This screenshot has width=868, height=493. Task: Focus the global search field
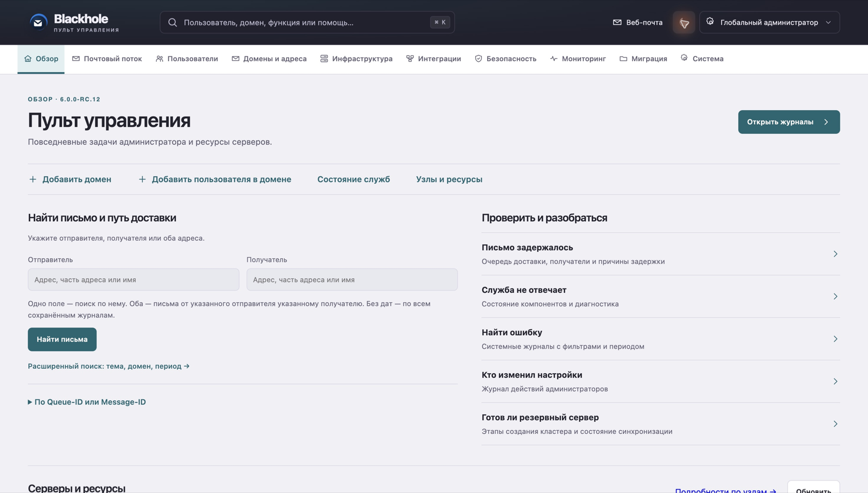(307, 22)
